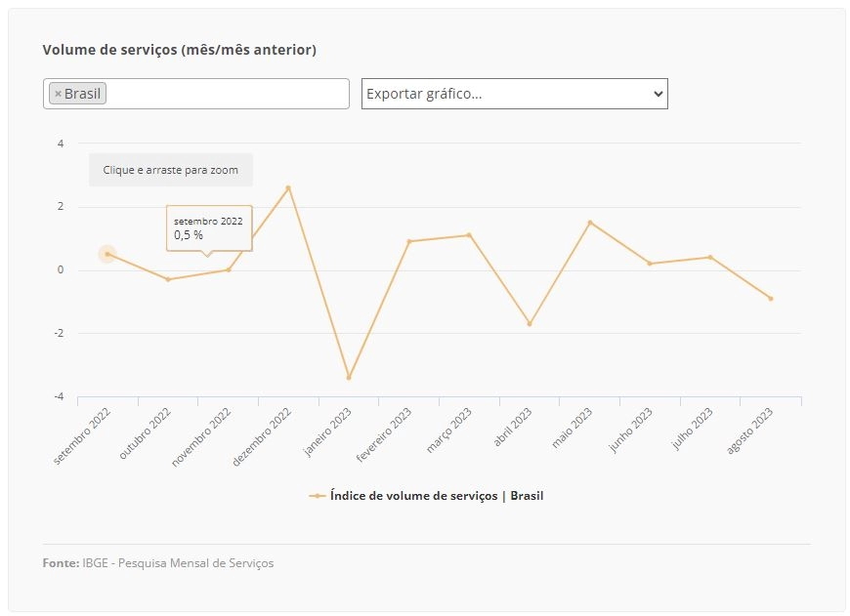Select the setembro 2022 data point
The width and height of the screenshot is (850, 616).
tap(107, 254)
